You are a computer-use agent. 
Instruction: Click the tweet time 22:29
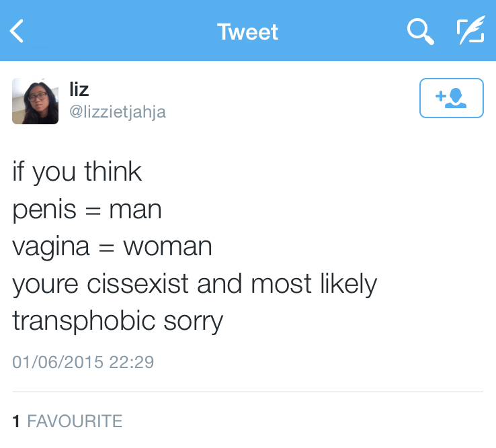coord(132,363)
